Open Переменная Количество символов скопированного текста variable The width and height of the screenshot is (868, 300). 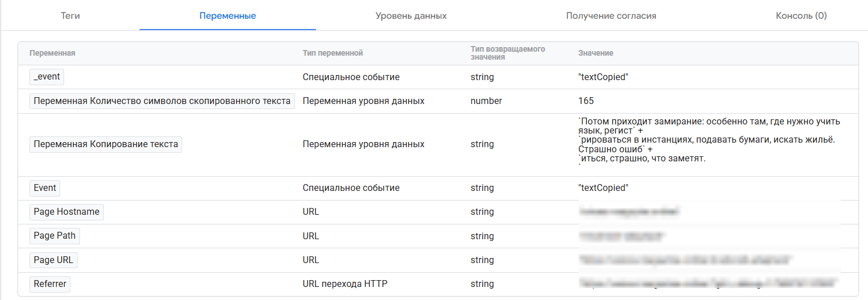pyautogui.click(x=162, y=101)
